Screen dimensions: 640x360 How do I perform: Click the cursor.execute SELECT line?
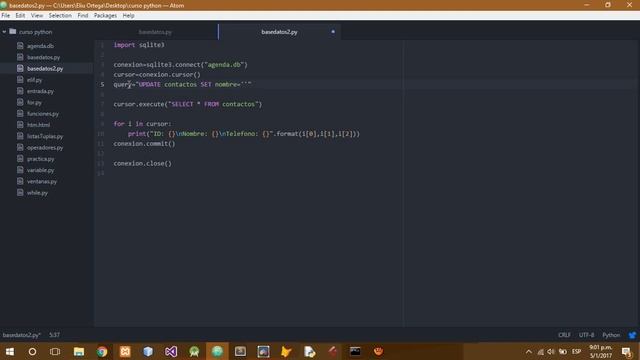click(x=188, y=104)
